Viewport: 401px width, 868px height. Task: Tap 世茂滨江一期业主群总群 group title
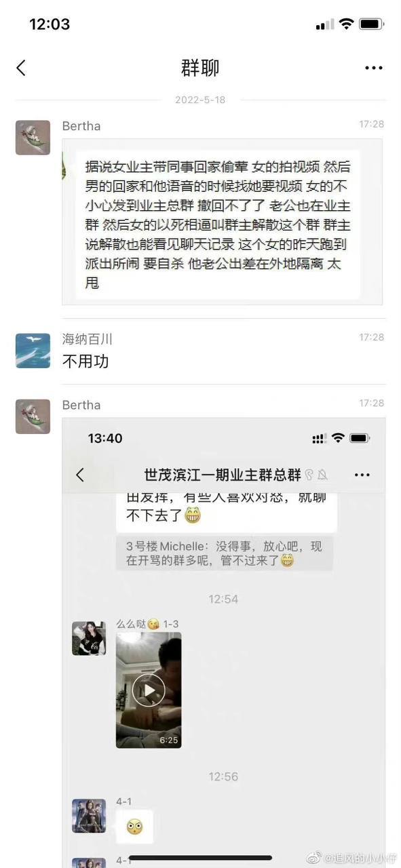click(x=223, y=475)
